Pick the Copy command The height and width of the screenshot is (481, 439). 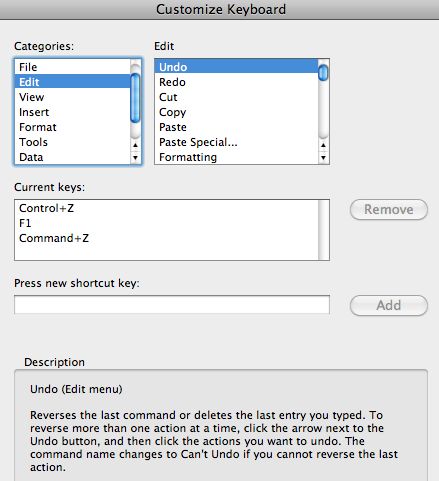click(x=236, y=112)
